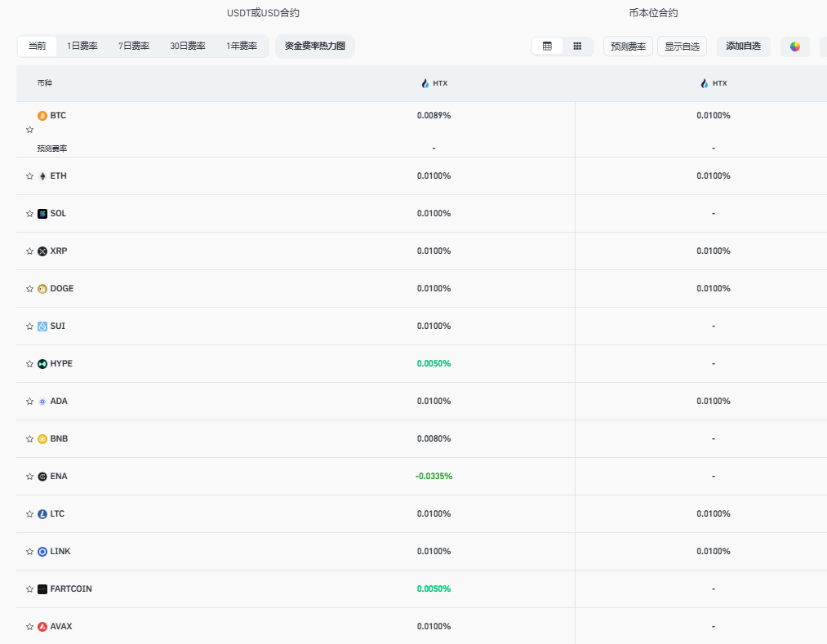Open the 资金费率热力图 heatmap
Viewport: 827px width, 644px height.
click(x=315, y=47)
